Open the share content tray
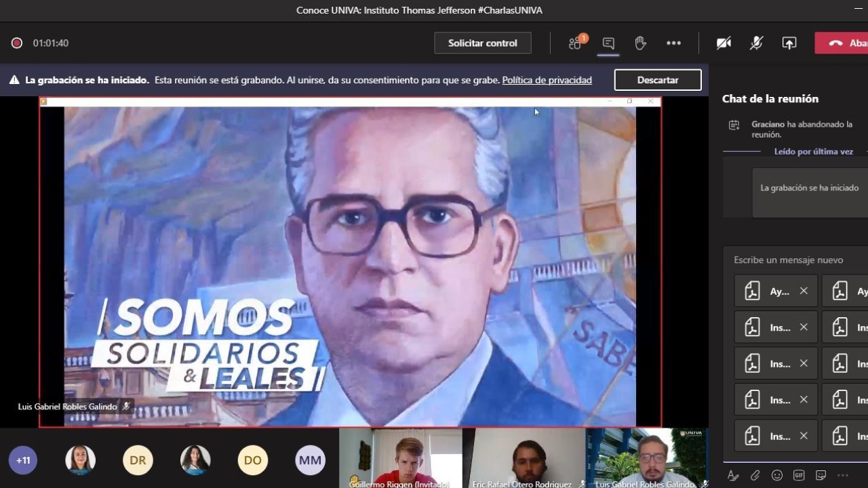 [x=789, y=43]
